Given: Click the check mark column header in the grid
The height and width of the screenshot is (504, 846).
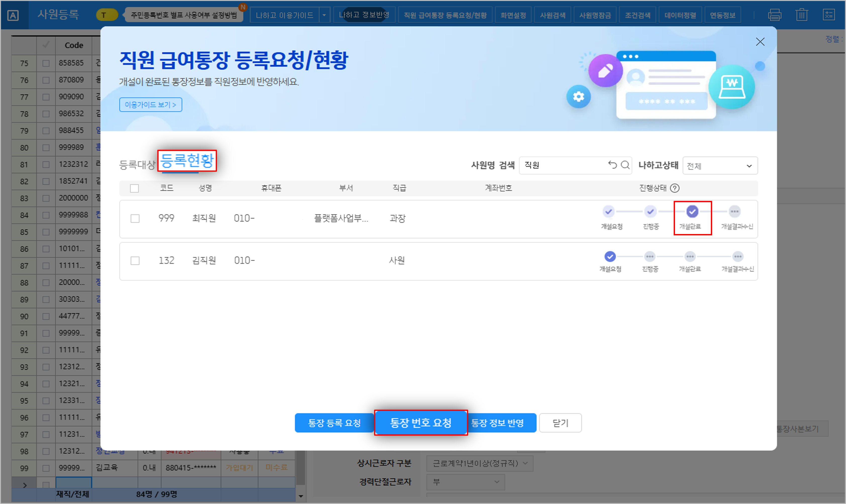Looking at the screenshot, I should (x=46, y=45).
